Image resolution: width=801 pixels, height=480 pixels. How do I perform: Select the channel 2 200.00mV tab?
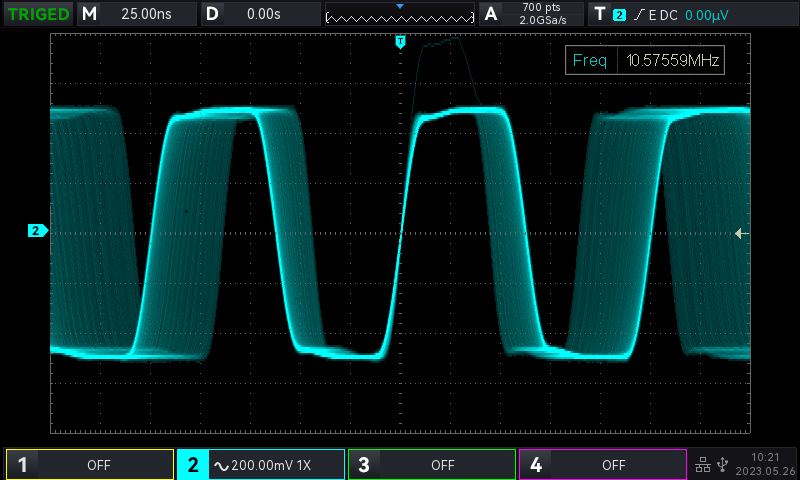click(x=261, y=465)
